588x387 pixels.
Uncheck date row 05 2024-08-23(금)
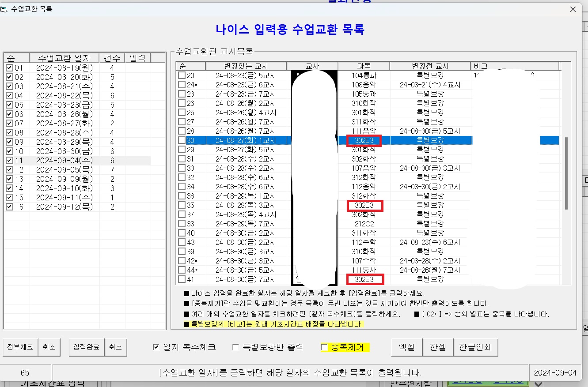(10, 105)
